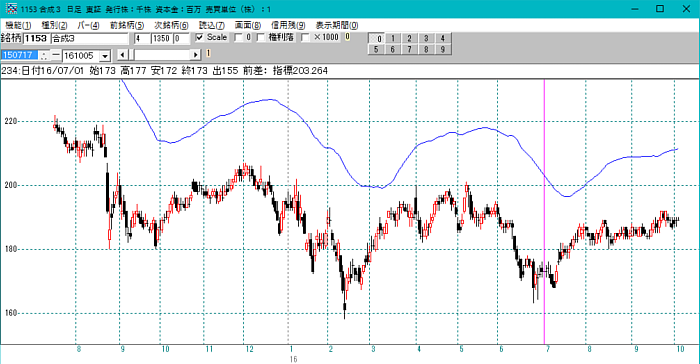Click the 160 price axis label
700x364 pixels.
point(11,313)
